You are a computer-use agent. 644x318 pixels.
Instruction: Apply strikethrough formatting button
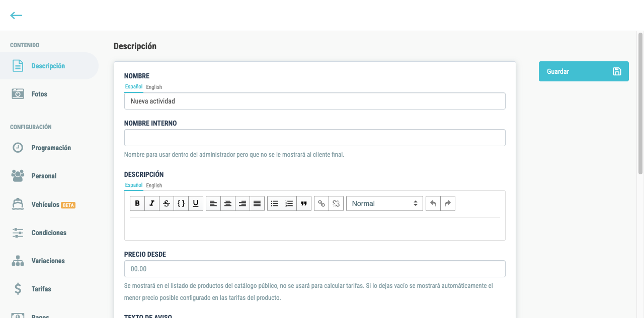[x=167, y=203]
